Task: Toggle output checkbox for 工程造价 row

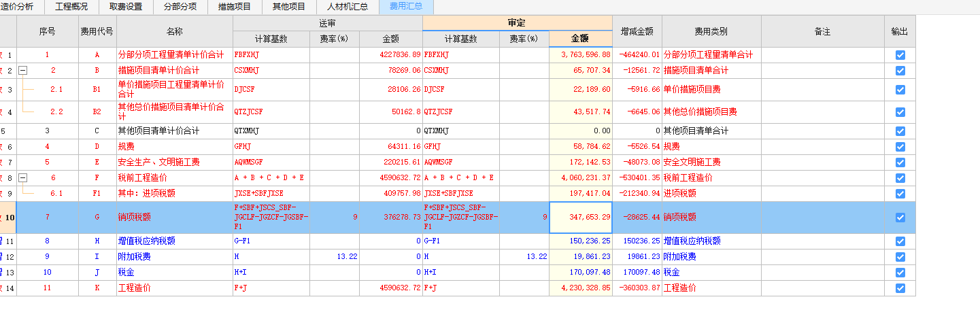Action: point(900,288)
